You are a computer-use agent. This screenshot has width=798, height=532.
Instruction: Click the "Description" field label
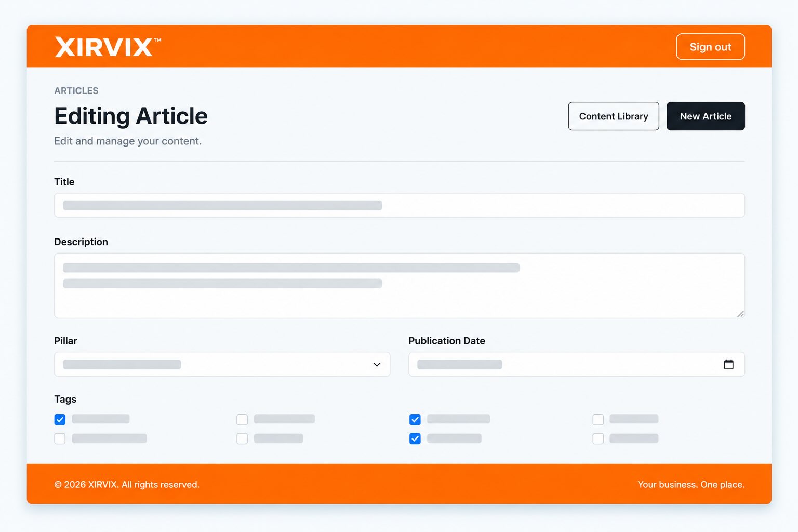[x=81, y=242]
